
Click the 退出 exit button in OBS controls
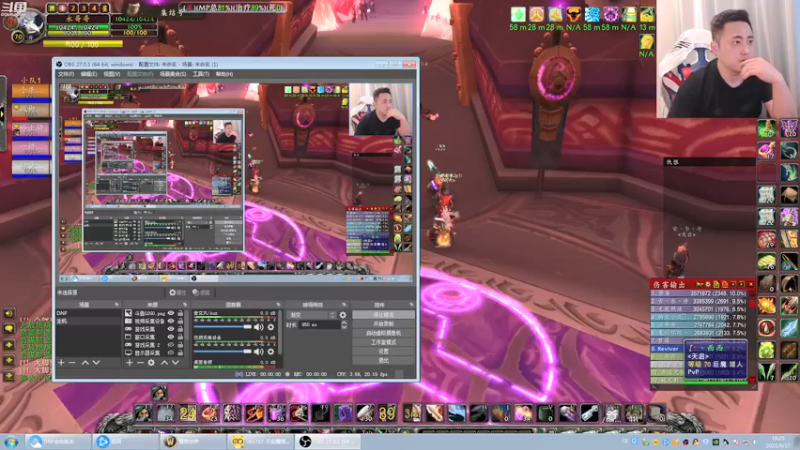tap(383, 360)
